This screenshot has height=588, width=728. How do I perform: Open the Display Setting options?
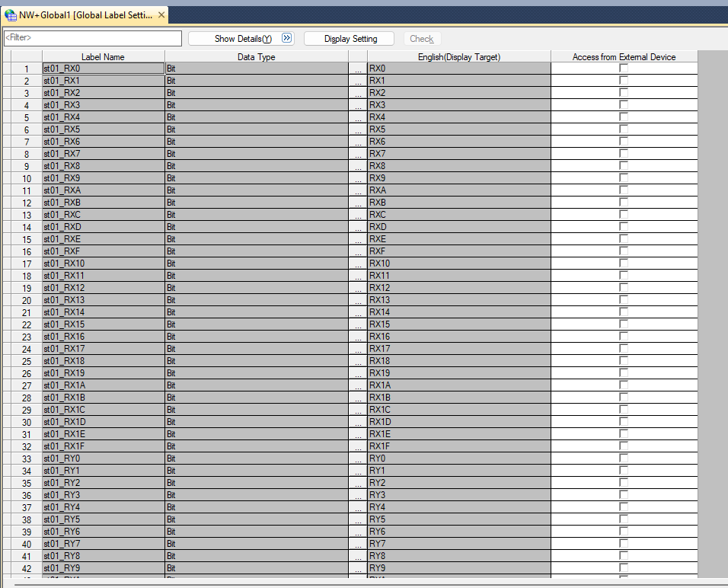click(350, 38)
